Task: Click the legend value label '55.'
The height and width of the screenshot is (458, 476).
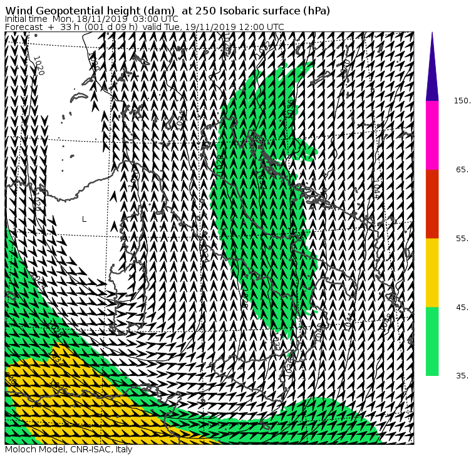Action: (x=462, y=239)
